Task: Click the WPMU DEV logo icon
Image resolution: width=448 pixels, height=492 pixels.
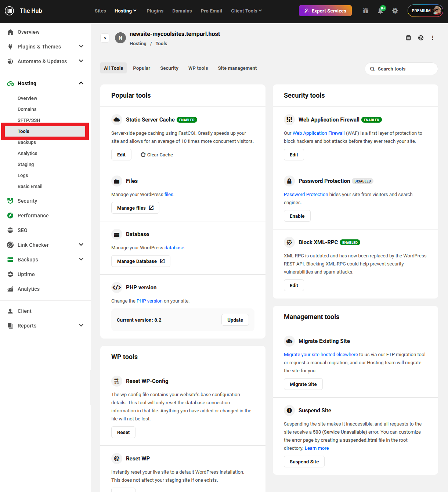Action: point(9,11)
